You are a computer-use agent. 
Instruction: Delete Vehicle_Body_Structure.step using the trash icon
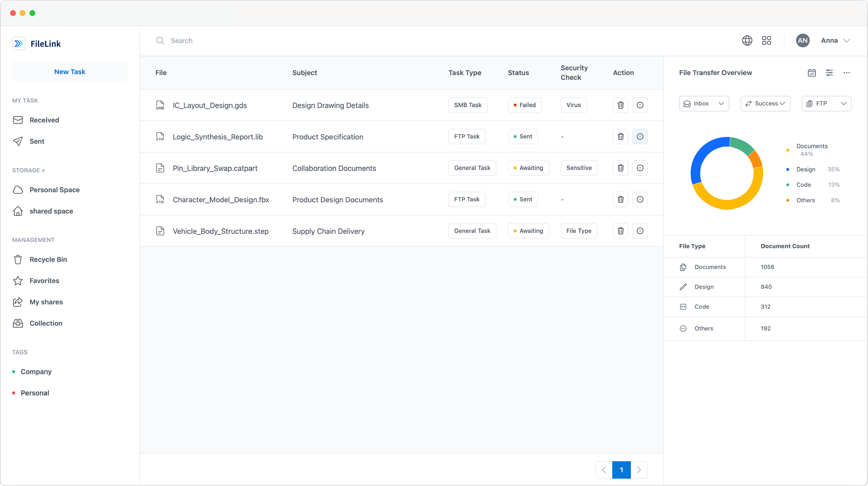coord(620,231)
